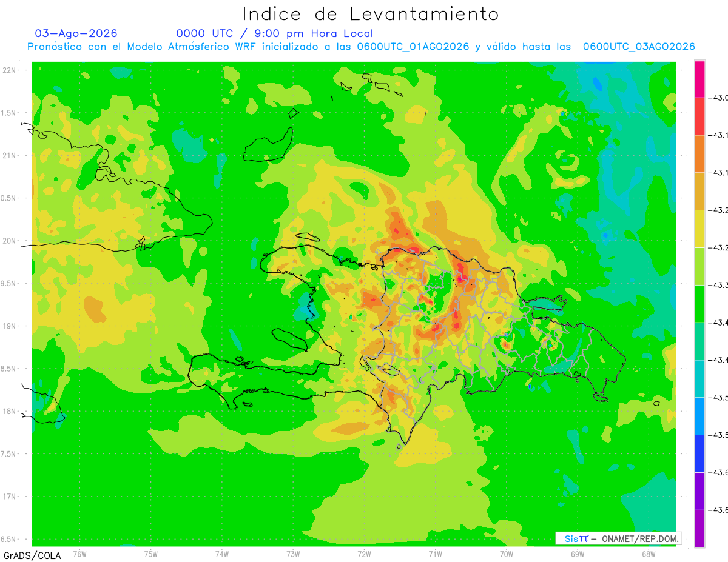Click the '70W' longitude label

[x=507, y=554]
